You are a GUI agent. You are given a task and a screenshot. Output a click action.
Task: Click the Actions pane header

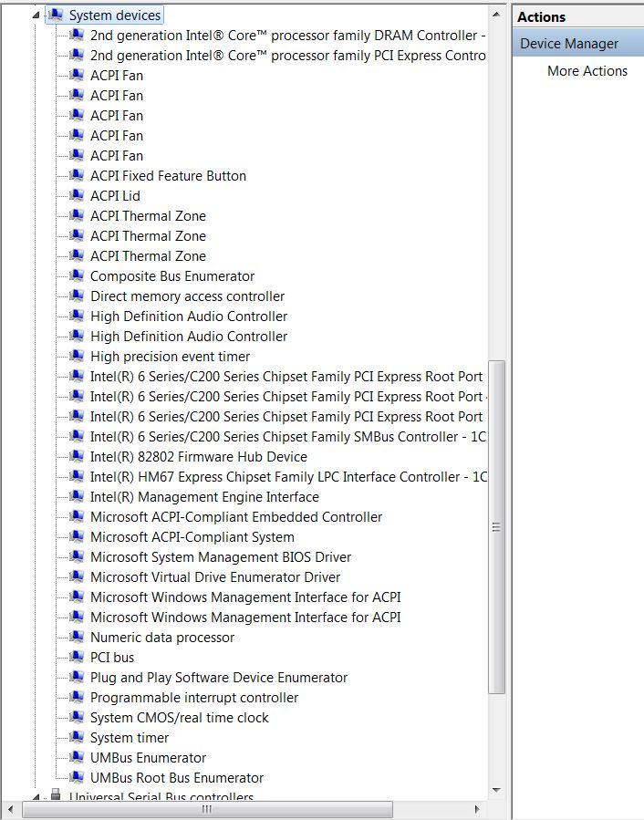pyautogui.click(x=578, y=16)
